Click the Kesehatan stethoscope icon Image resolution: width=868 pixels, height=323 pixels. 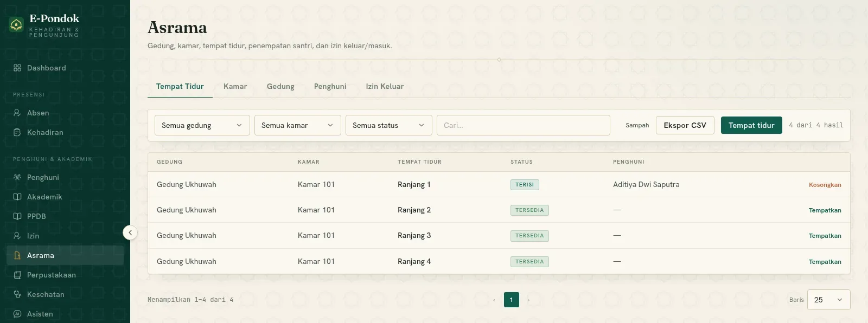pos(17,294)
